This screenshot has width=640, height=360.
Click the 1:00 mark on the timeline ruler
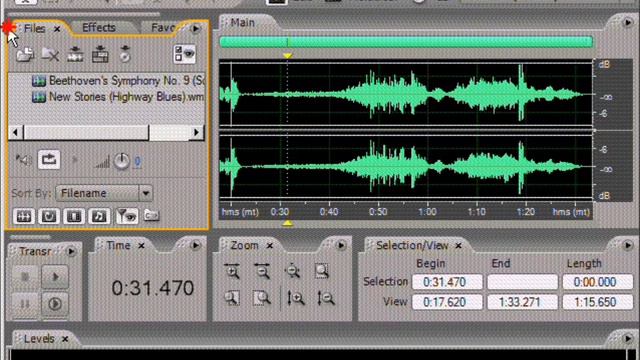[427, 212]
